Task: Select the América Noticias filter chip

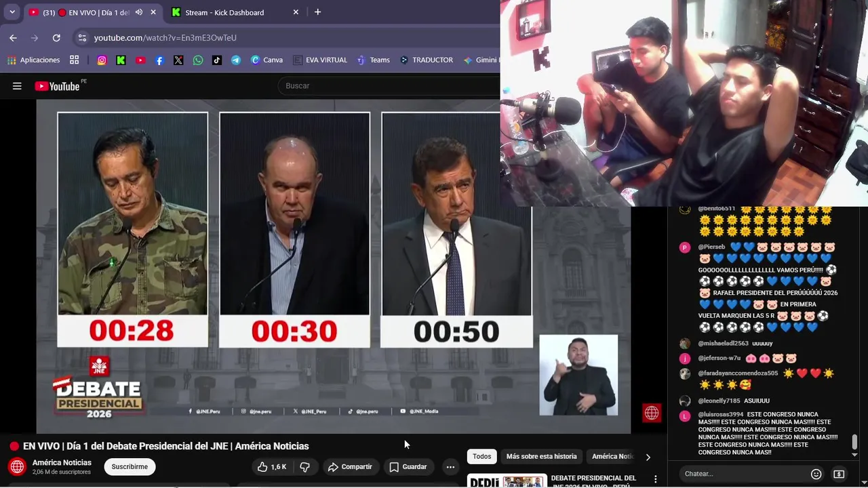Action: (612, 457)
